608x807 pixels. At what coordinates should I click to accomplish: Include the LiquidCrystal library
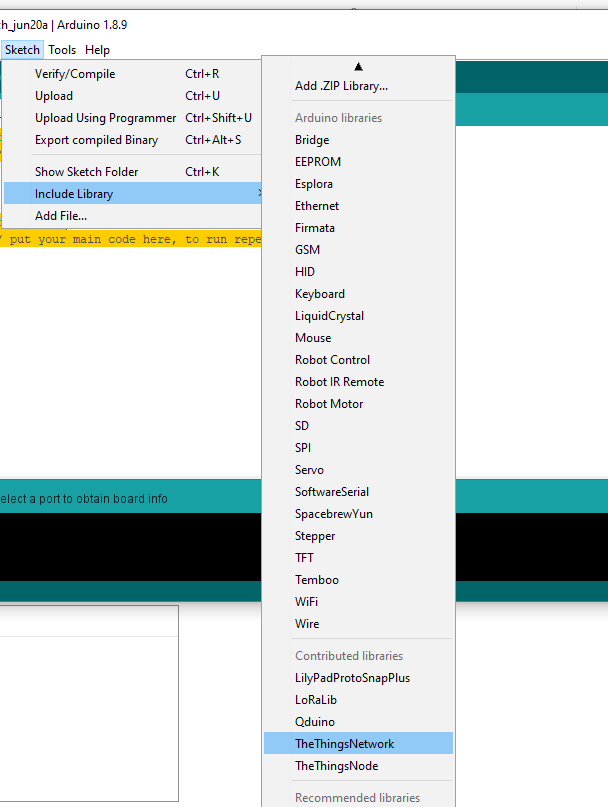(358, 316)
